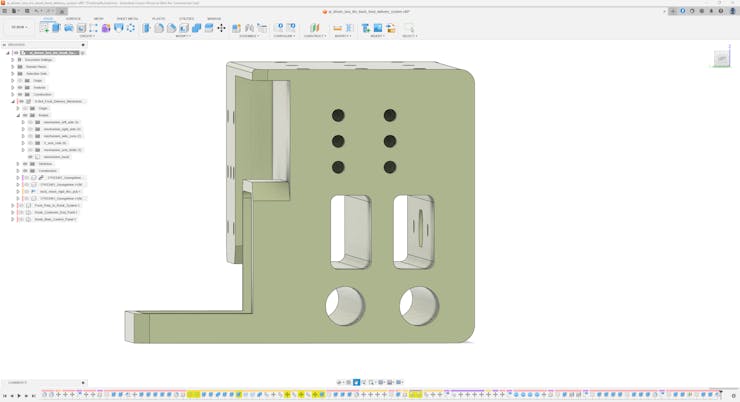Hide the Origin folder under root component
The image size is (740, 402).
(20, 81)
